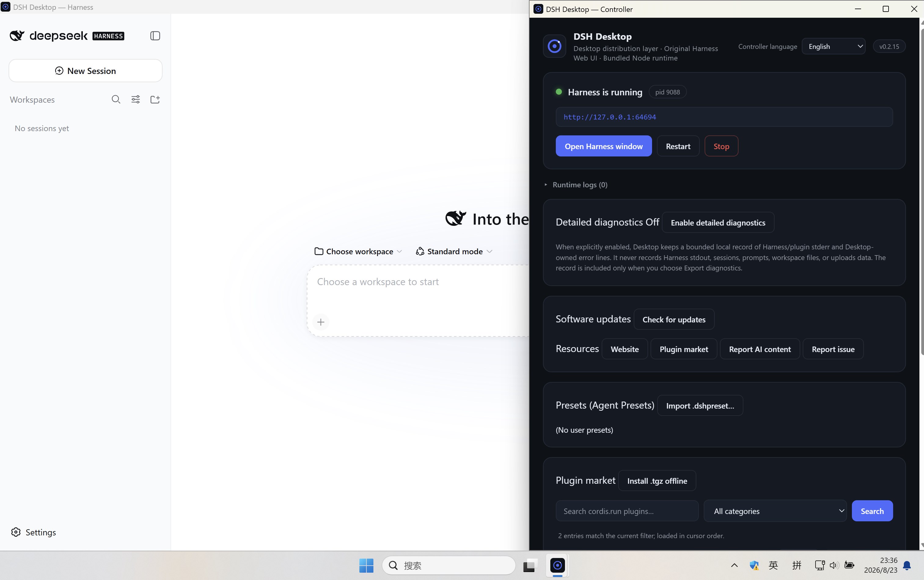Toggle the 英 input language indicator
The height and width of the screenshot is (580, 924).
point(773,565)
